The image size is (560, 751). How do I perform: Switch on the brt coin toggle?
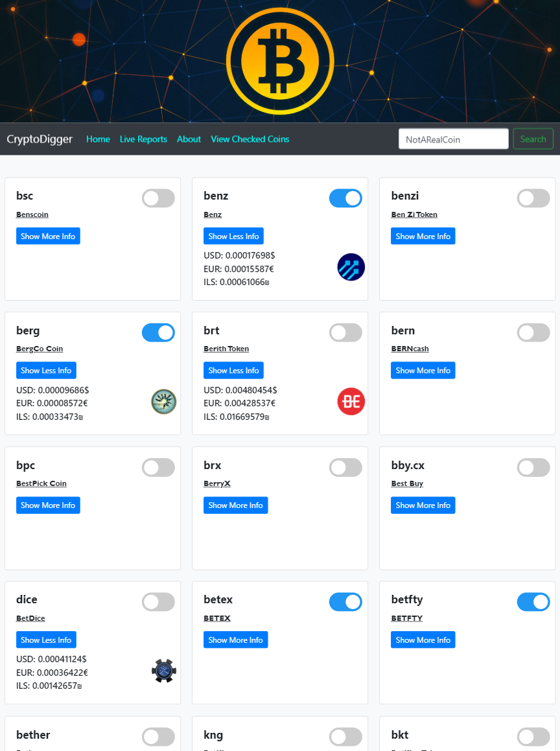[x=345, y=332]
